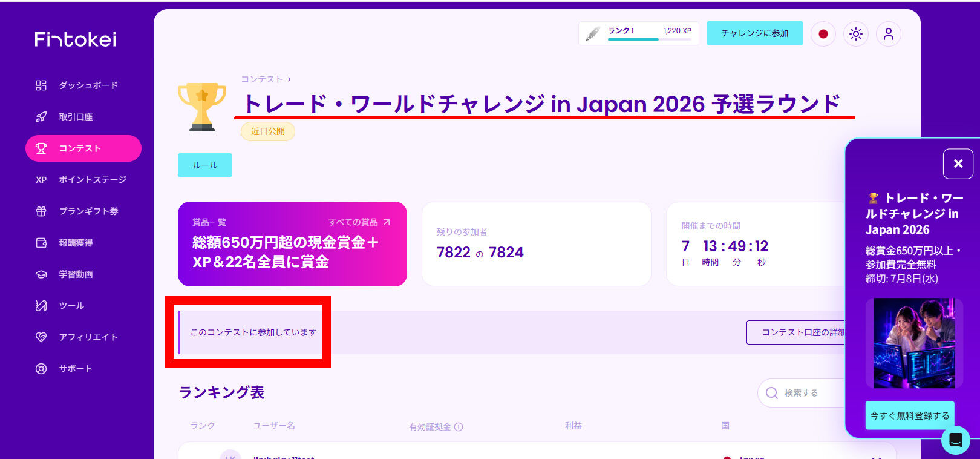Click the チャレンジに参加 button
980x459 pixels.
tap(755, 33)
